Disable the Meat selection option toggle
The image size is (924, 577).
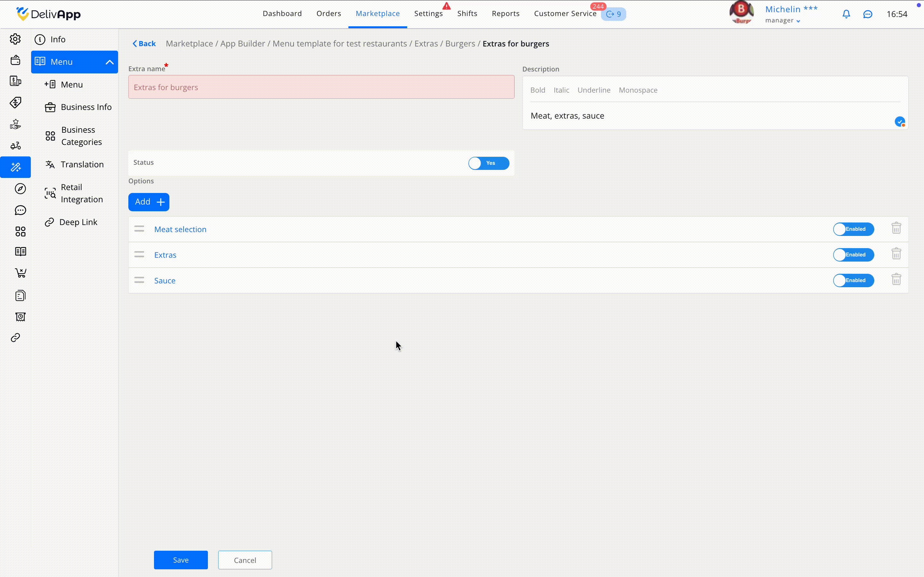(853, 229)
